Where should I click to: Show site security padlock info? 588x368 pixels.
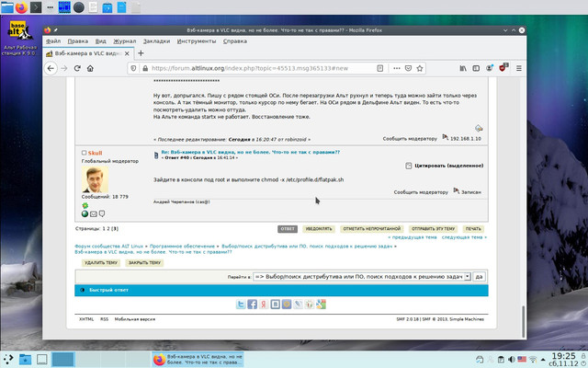click(145, 68)
